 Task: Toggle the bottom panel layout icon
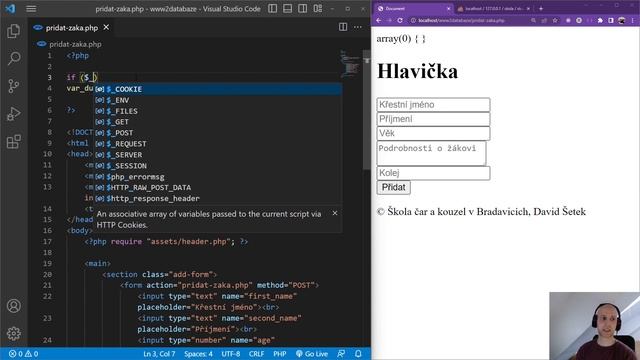(287, 9)
